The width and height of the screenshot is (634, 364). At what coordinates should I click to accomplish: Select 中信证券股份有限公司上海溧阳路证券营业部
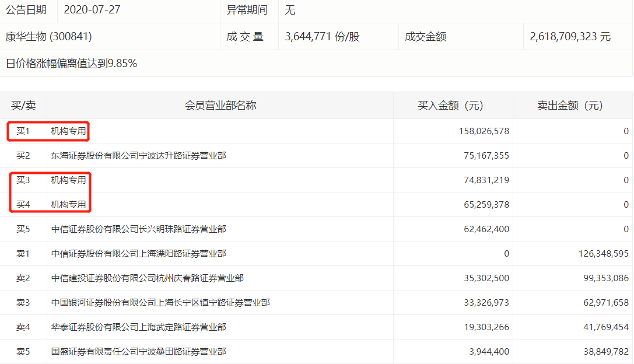[x=139, y=254]
